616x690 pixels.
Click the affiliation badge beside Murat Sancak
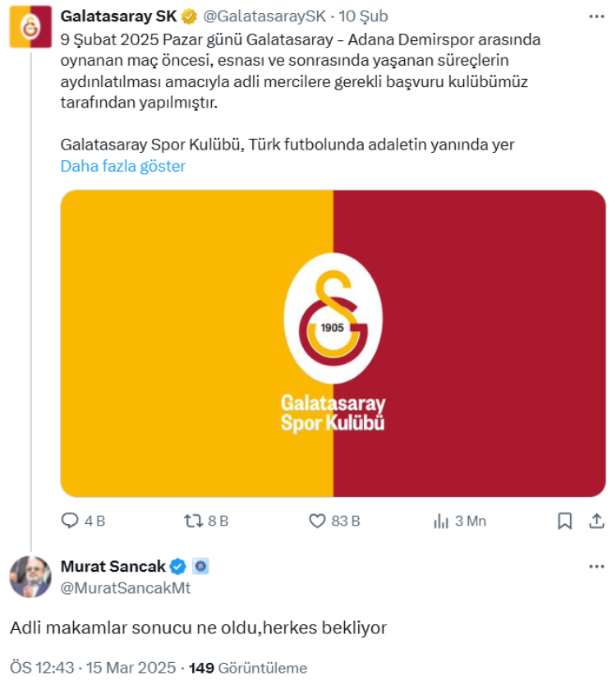pos(200,566)
